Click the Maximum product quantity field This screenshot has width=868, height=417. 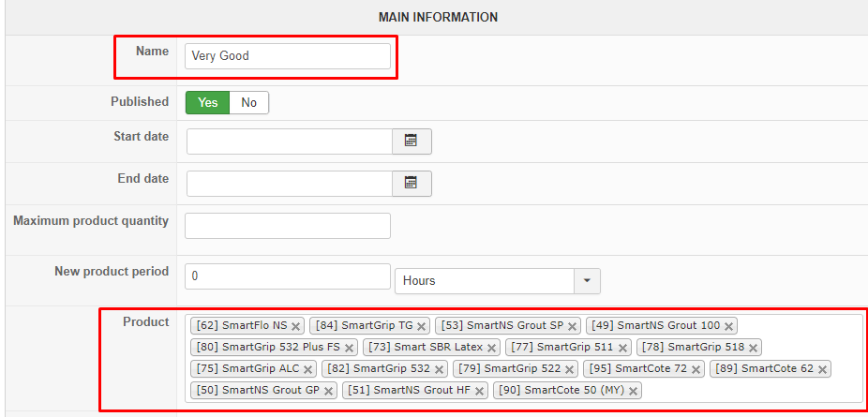point(288,226)
